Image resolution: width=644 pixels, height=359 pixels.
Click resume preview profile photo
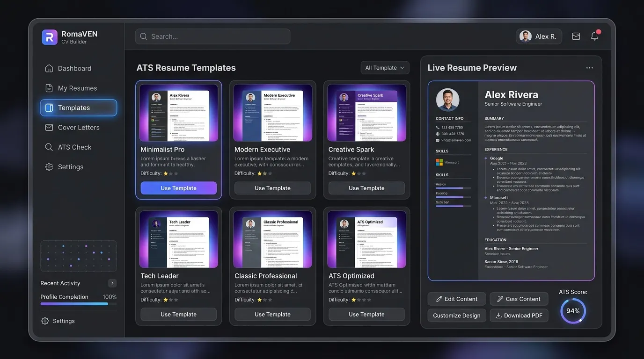448,100
